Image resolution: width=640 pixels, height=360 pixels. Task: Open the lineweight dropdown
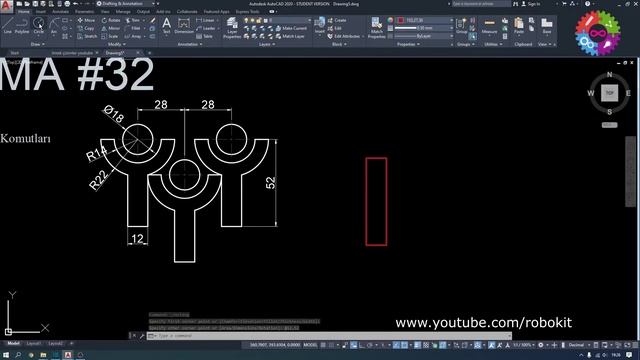click(424, 28)
